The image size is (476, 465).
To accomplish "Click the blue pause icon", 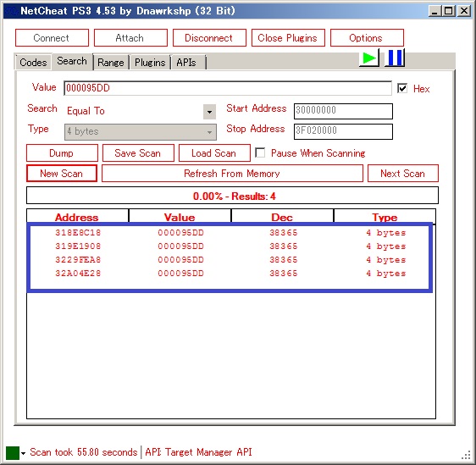I will tap(395, 58).
